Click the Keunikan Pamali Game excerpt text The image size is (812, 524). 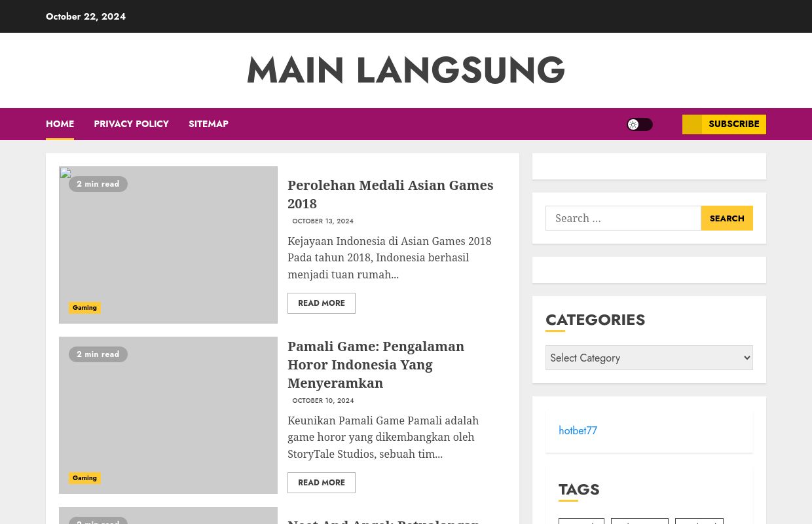tap(383, 438)
